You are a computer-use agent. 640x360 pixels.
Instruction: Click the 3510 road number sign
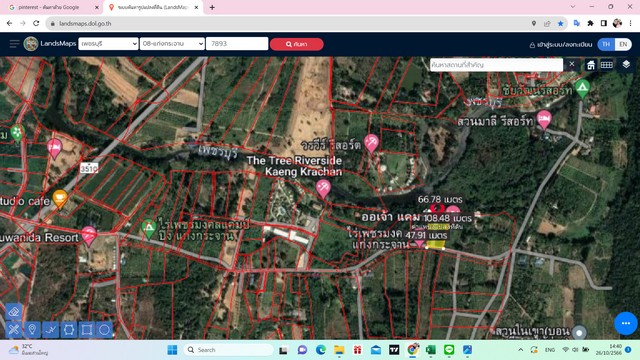[x=89, y=168]
